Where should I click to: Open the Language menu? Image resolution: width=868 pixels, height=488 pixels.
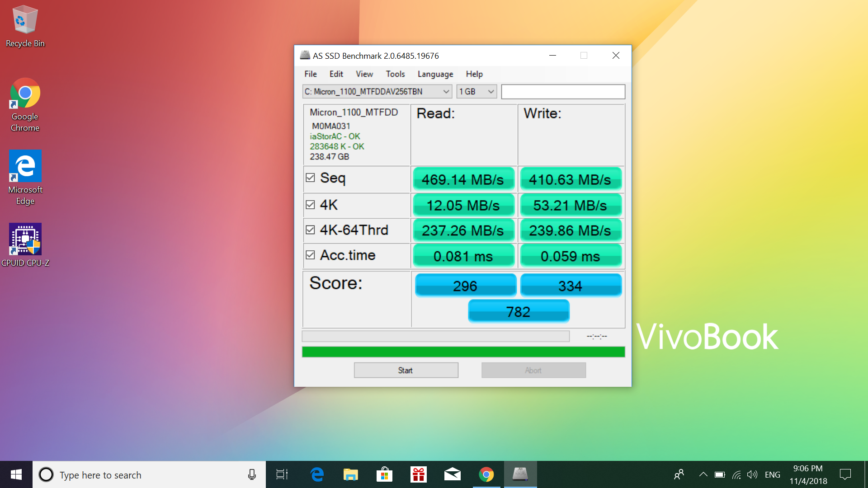coord(435,74)
